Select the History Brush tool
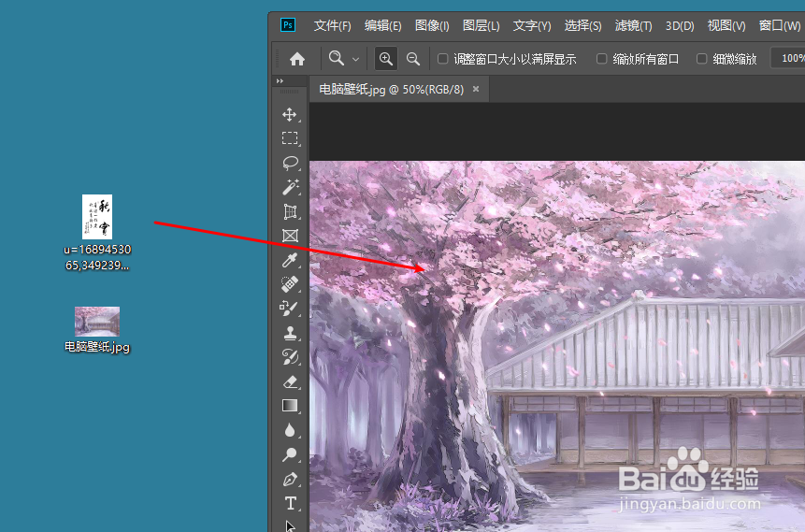This screenshot has height=532, width=805. coord(290,357)
